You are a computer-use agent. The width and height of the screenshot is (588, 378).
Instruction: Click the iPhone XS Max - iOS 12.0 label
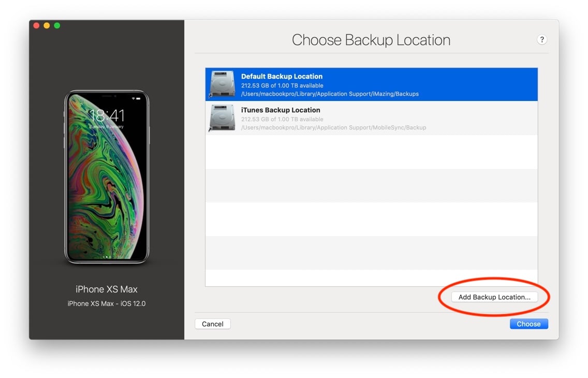(107, 303)
